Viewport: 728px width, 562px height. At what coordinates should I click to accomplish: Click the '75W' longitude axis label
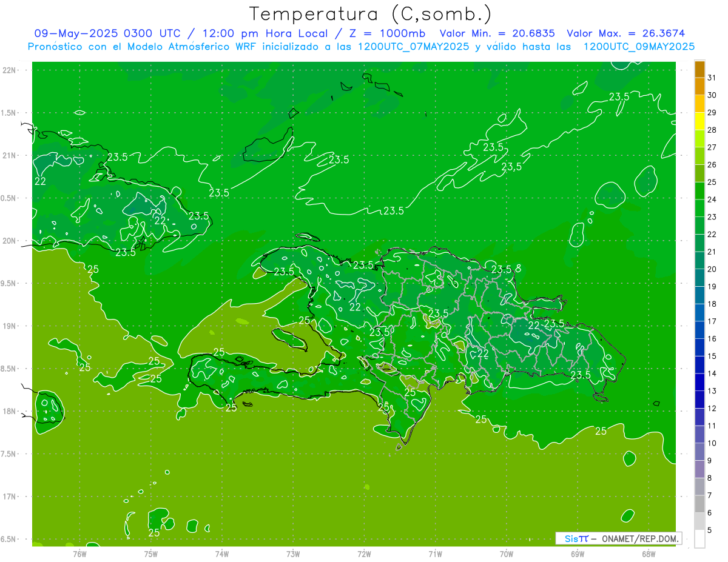150,554
